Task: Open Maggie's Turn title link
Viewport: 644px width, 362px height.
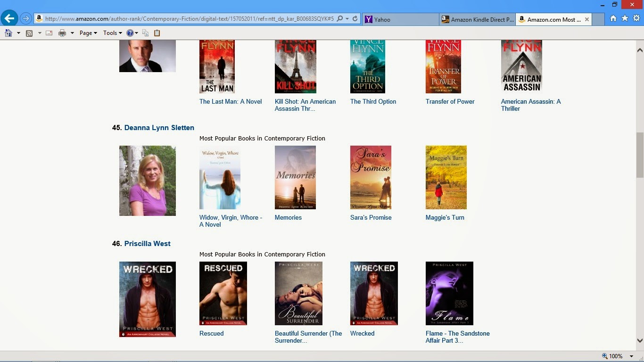Action: tap(445, 217)
